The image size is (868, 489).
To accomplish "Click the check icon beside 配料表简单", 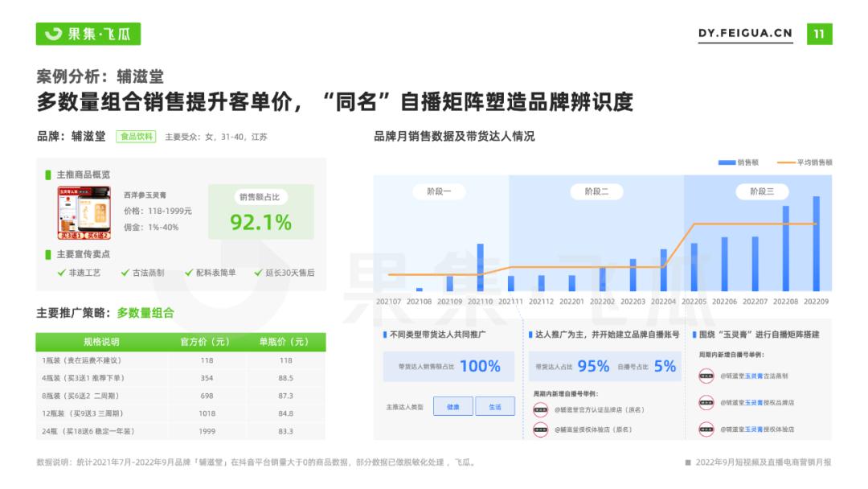I will click(189, 273).
